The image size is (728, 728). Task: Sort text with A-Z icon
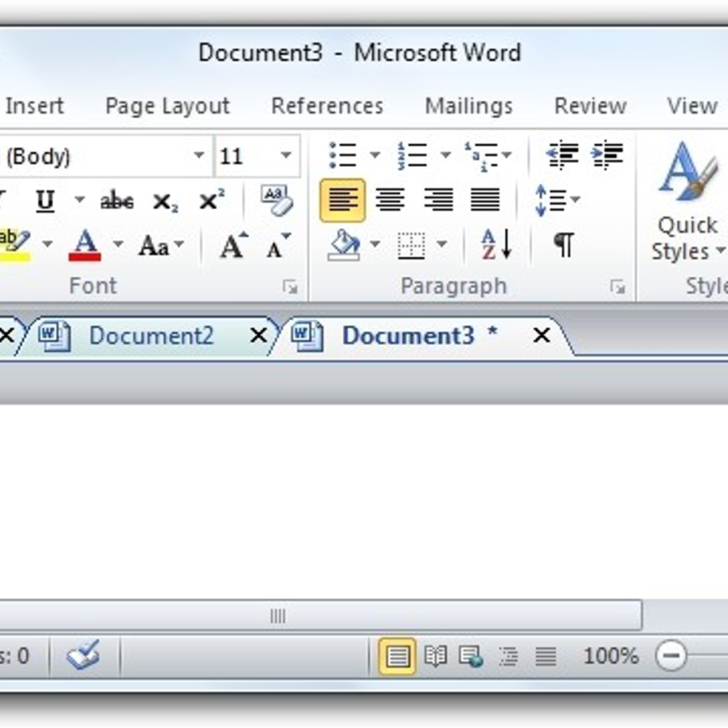coord(497,245)
